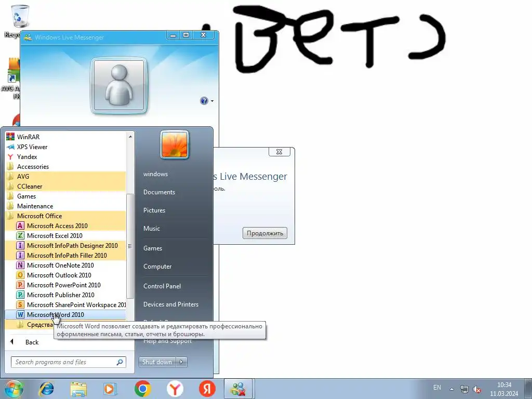Open Computer from the Start menu

tap(157, 267)
